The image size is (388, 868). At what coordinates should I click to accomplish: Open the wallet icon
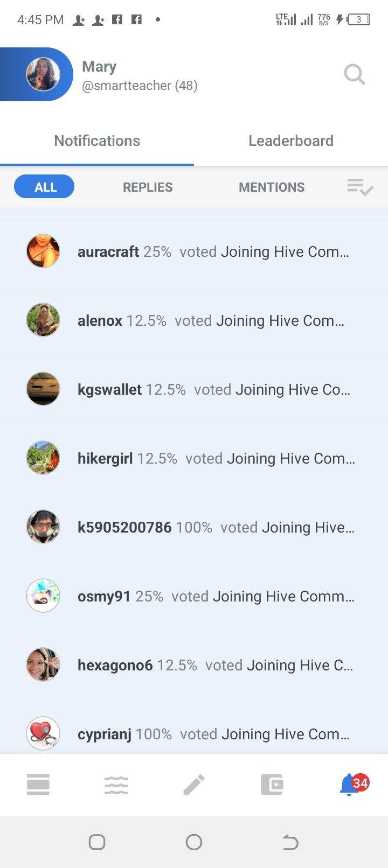pyautogui.click(x=272, y=785)
